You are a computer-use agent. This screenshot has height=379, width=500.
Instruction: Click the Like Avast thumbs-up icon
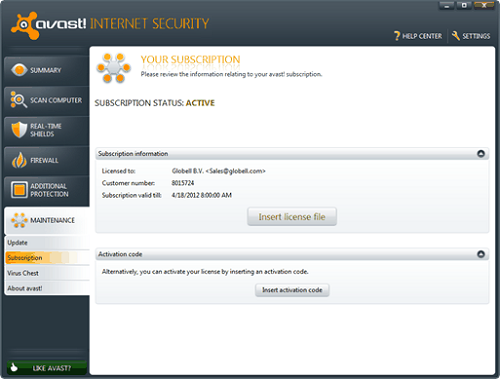(14, 367)
